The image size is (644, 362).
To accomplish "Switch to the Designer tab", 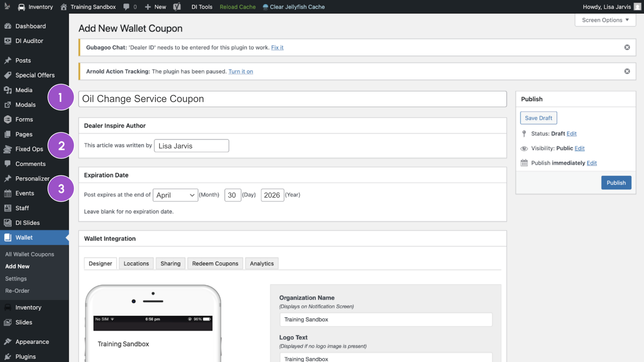I will pyautogui.click(x=100, y=264).
